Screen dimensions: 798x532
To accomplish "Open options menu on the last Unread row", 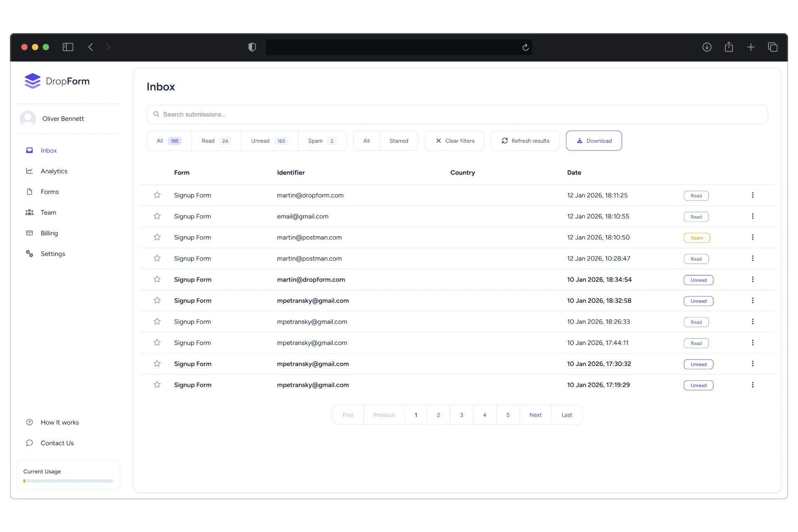I will (753, 384).
